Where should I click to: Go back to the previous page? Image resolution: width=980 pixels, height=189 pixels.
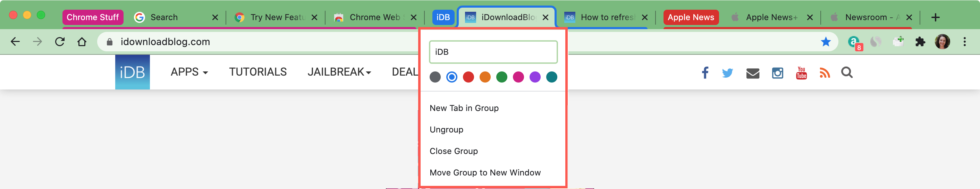tap(15, 42)
